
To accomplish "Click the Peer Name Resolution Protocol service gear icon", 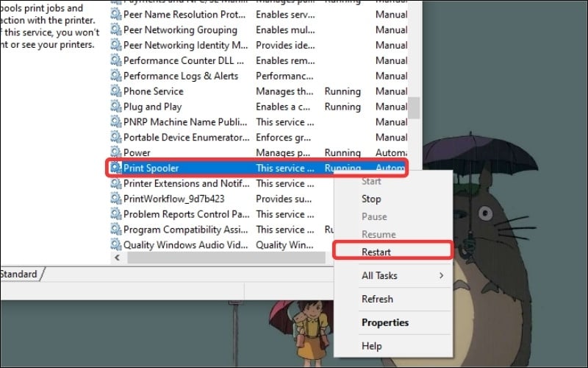I will (115, 14).
